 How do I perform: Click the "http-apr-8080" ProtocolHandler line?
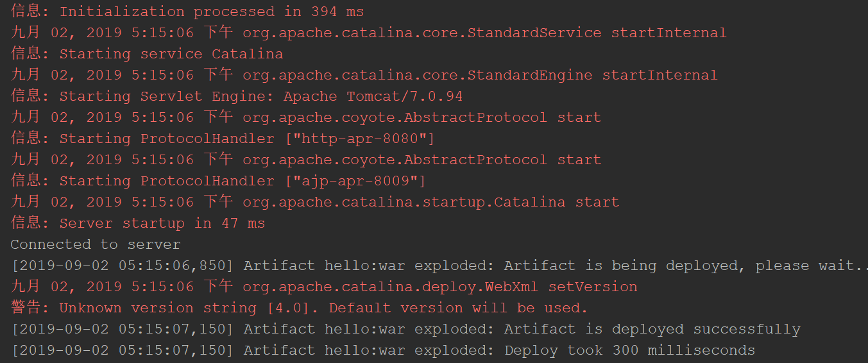[x=223, y=139]
